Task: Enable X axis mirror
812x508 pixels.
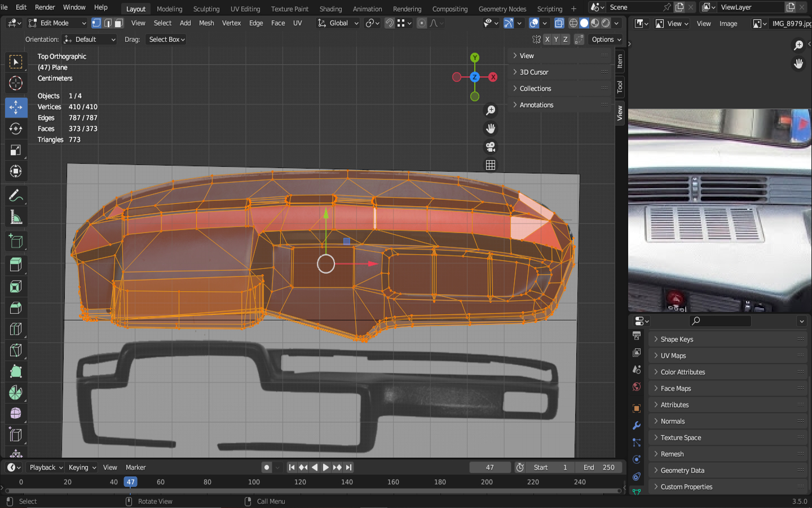Action: point(547,40)
